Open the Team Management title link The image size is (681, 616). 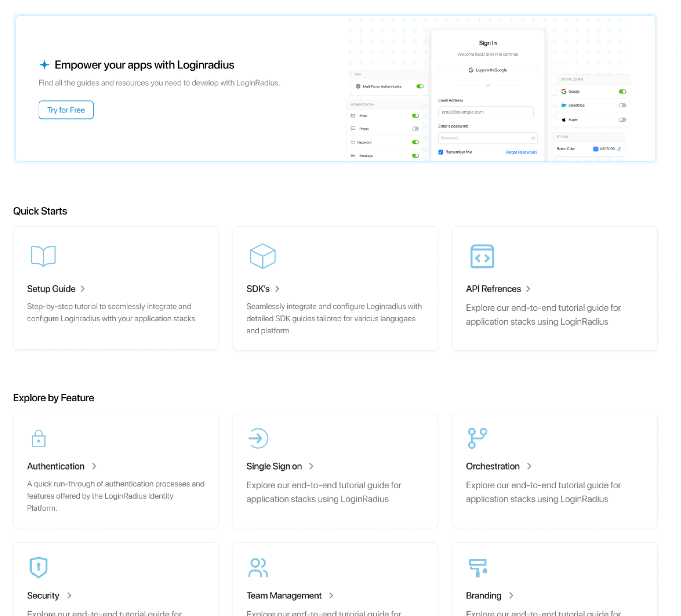coord(284,595)
